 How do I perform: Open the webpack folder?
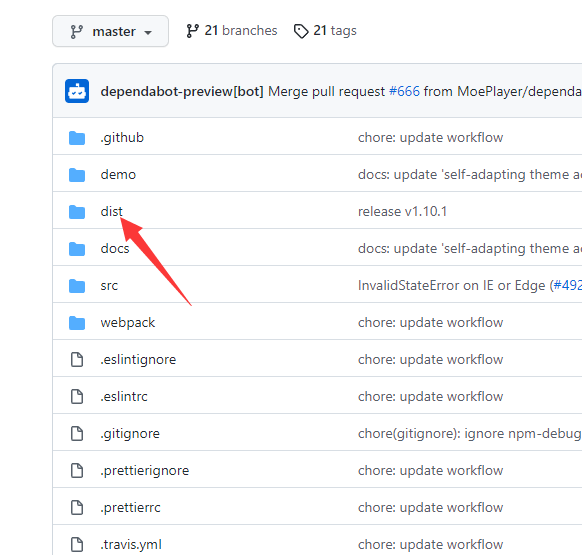point(128,323)
